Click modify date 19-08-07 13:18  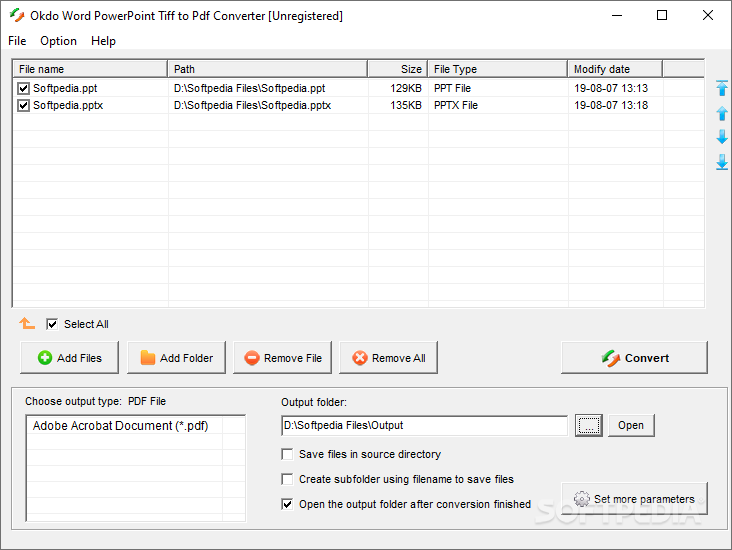coord(611,106)
